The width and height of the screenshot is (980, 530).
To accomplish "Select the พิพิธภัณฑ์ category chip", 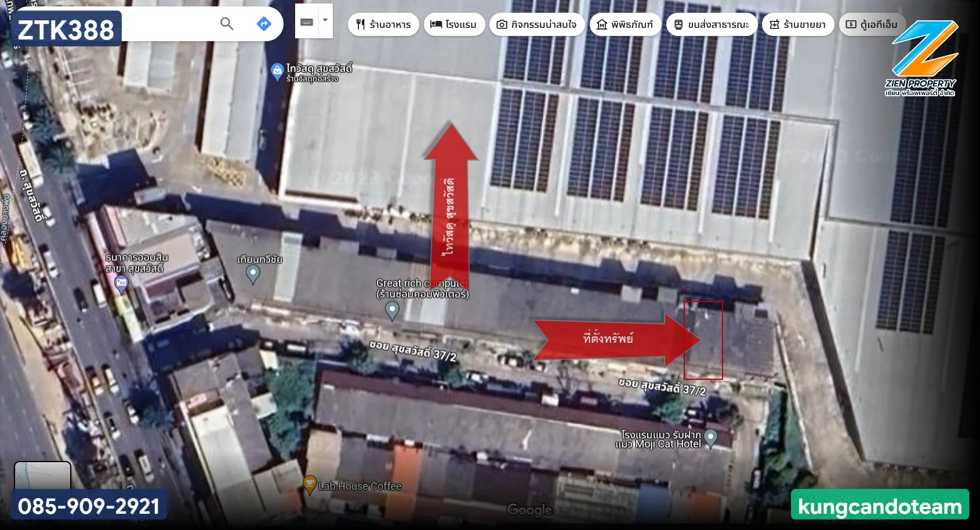I will tap(625, 24).
